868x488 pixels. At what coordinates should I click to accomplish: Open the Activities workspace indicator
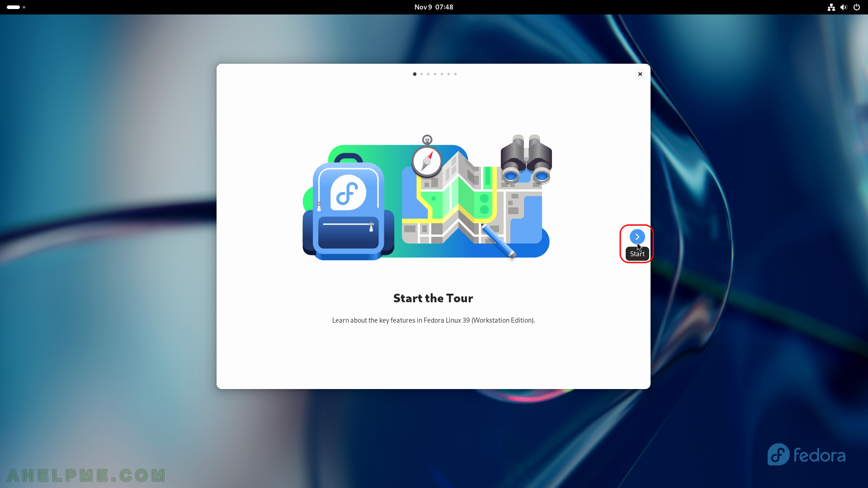pyautogui.click(x=16, y=7)
